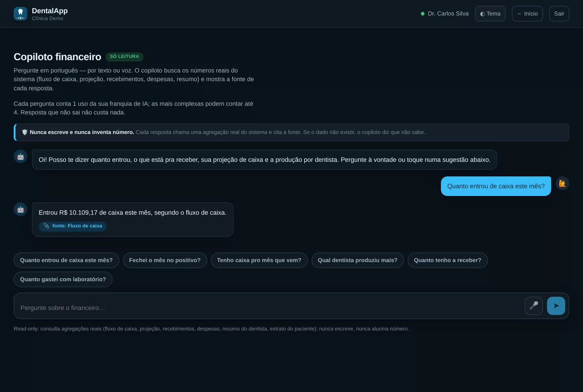This screenshot has height=392, width=583.
Task: Pick suggestion 'Quanto gastei com laboratório?'
Action: [x=63, y=279]
